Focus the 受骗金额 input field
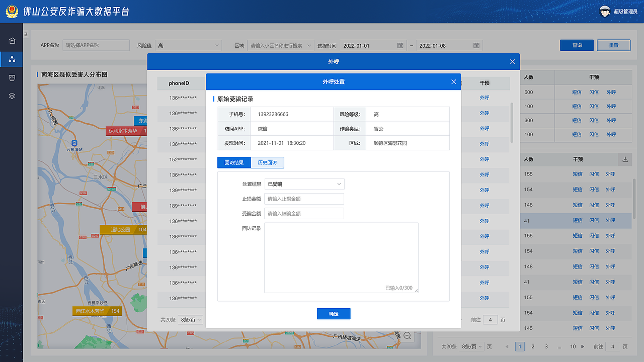This screenshot has width=644, height=362. point(304,213)
